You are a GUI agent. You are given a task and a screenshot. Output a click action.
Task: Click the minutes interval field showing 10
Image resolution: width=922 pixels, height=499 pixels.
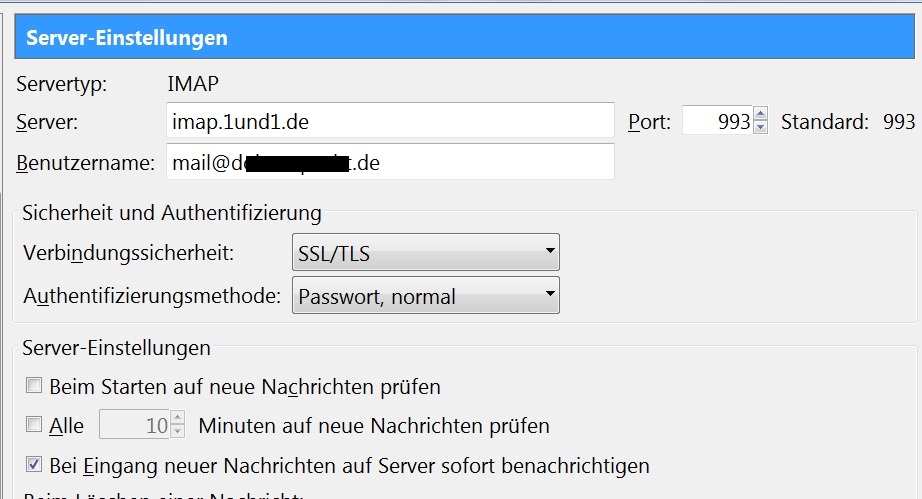[134, 426]
